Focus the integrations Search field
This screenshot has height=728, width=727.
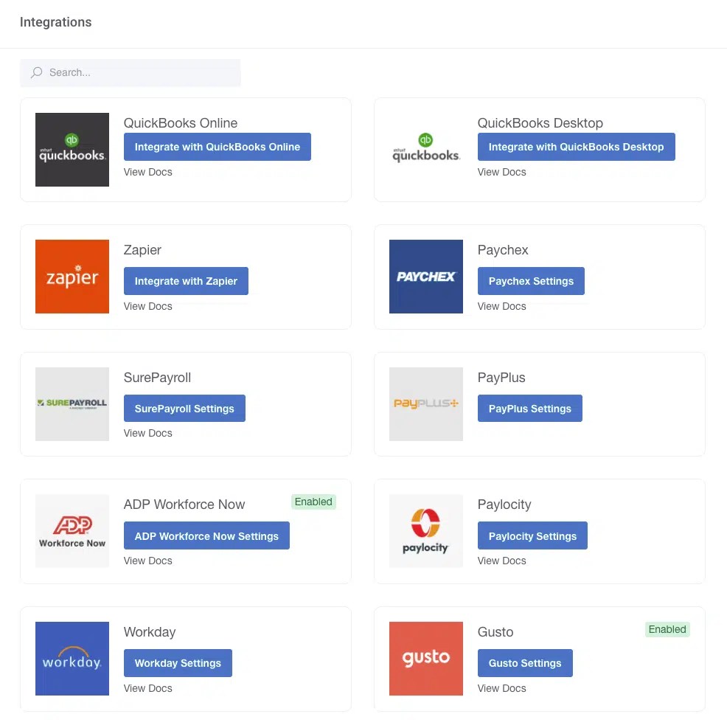130,72
